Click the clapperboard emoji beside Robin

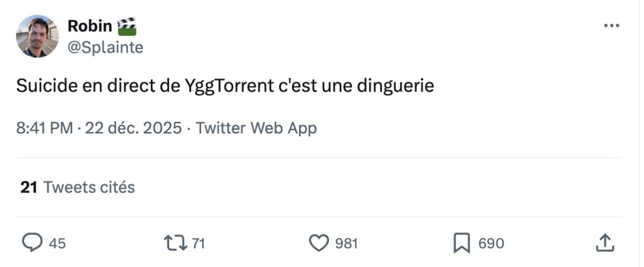click(127, 25)
